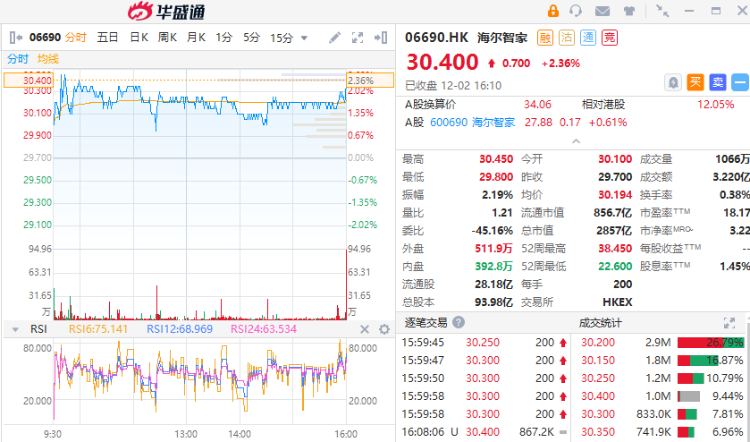Screen dimensions: 750x442
Task: Click the orange Buy button
Action: (695, 82)
